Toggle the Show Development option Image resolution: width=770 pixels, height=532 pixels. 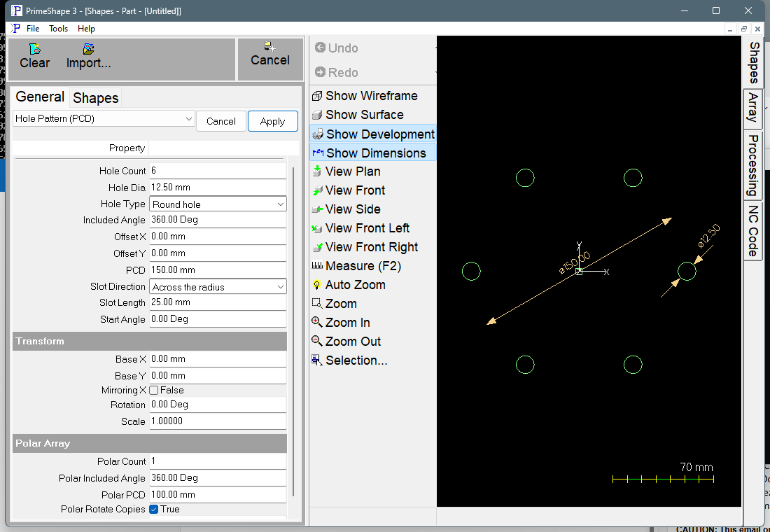point(372,134)
